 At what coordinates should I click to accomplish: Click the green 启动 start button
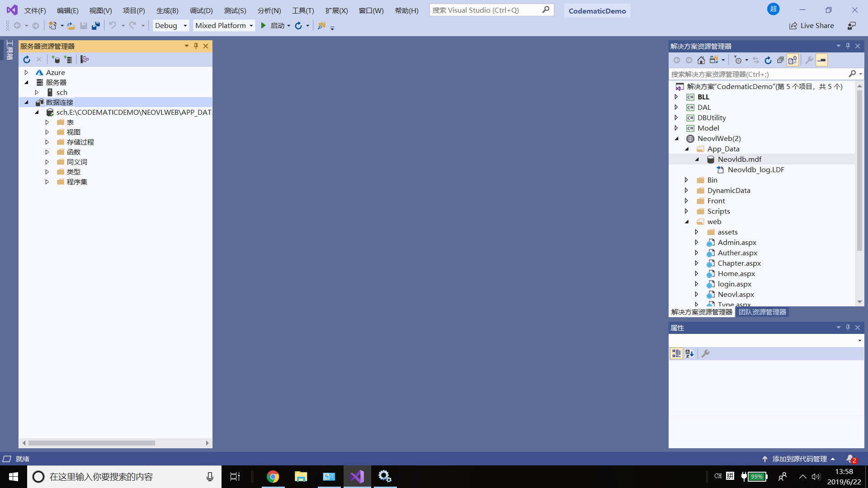(x=264, y=26)
